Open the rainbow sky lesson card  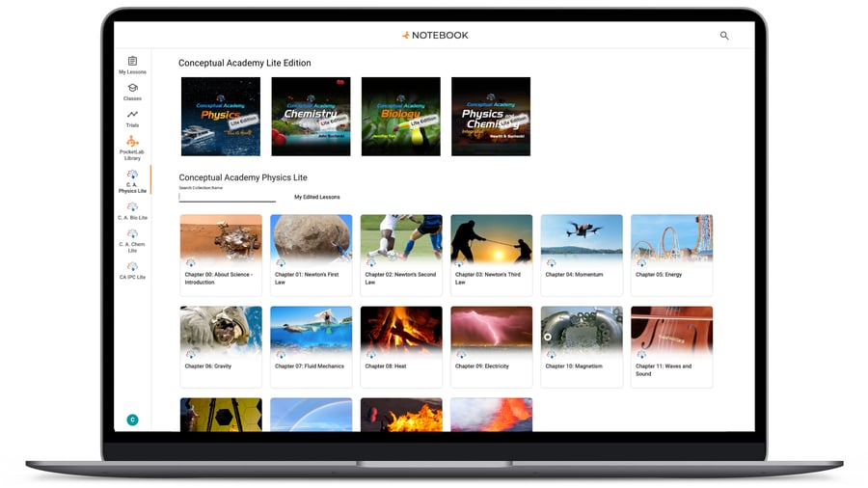pos(312,415)
